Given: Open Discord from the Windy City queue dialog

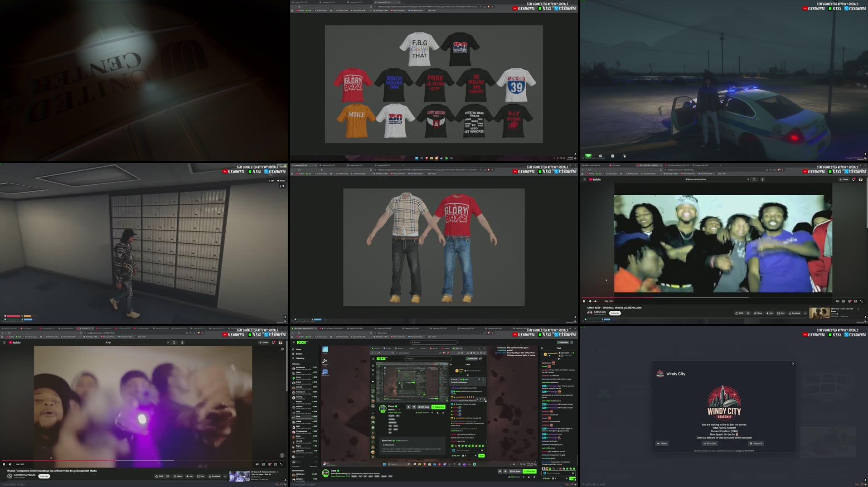Looking at the screenshot, I should click(x=756, y=444).
